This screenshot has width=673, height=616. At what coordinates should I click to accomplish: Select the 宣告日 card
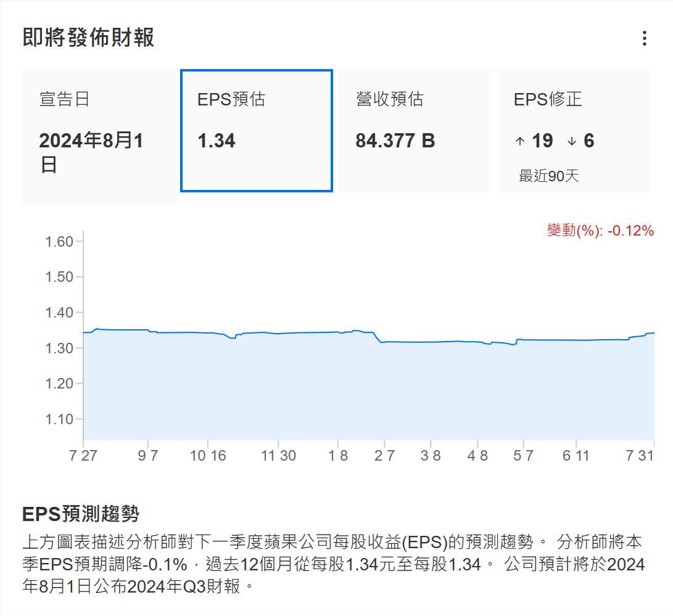tap(98, 137)
